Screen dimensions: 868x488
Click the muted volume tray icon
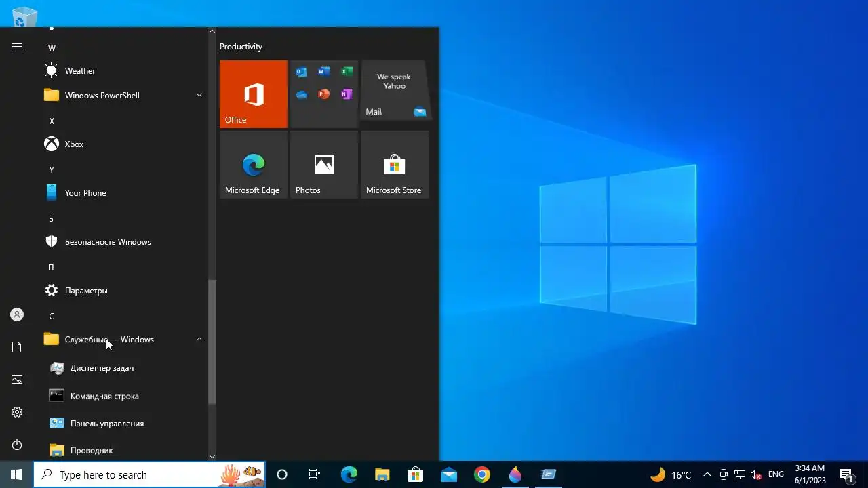[756, 474]
